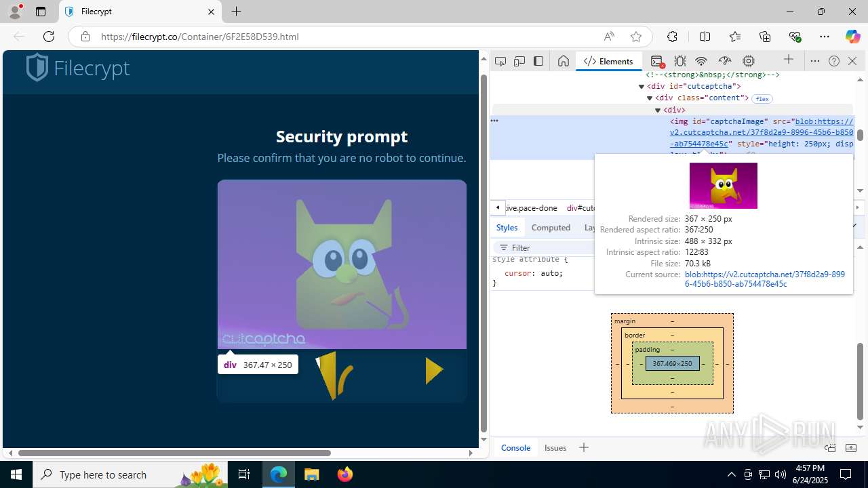Add a tool to the drawer with plus
The width and height of the screenshot is (868, 488).
583,447
